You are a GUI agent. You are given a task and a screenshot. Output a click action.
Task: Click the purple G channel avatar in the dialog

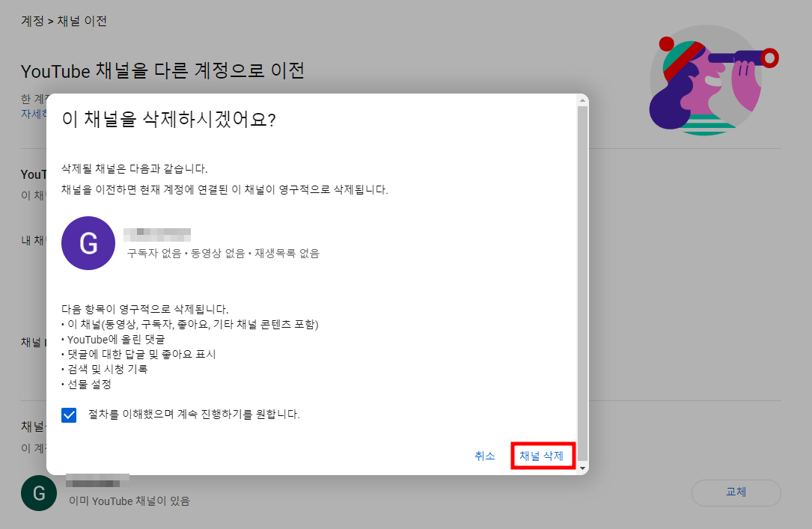pos(88,242)
